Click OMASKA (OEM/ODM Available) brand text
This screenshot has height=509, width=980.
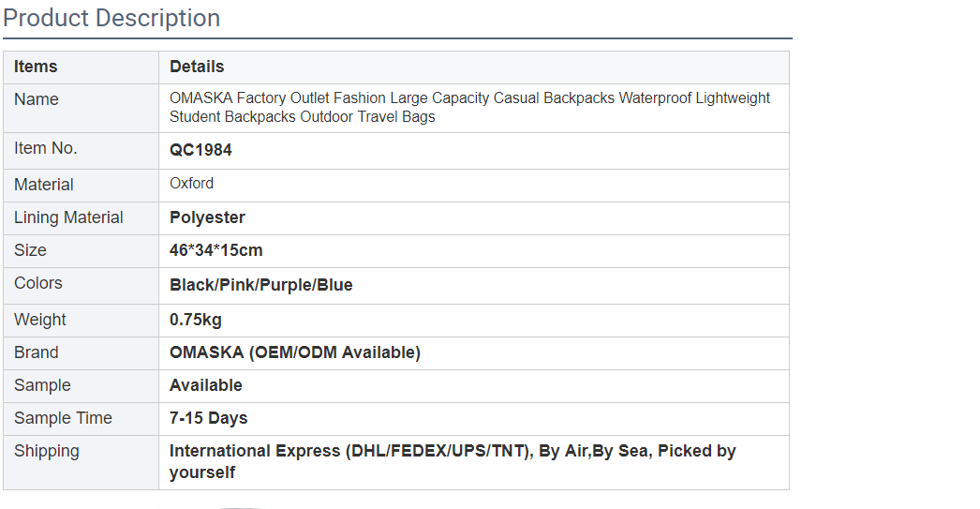point(294,352)
